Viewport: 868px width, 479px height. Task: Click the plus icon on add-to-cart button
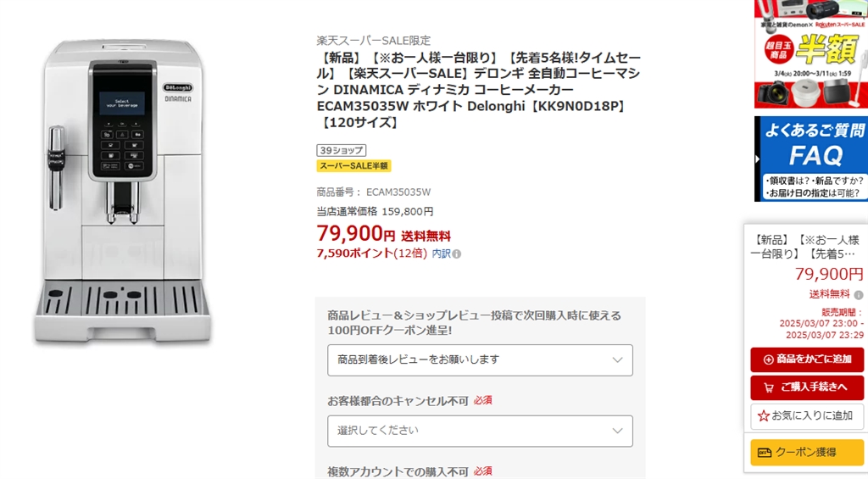tap(769, 359)
